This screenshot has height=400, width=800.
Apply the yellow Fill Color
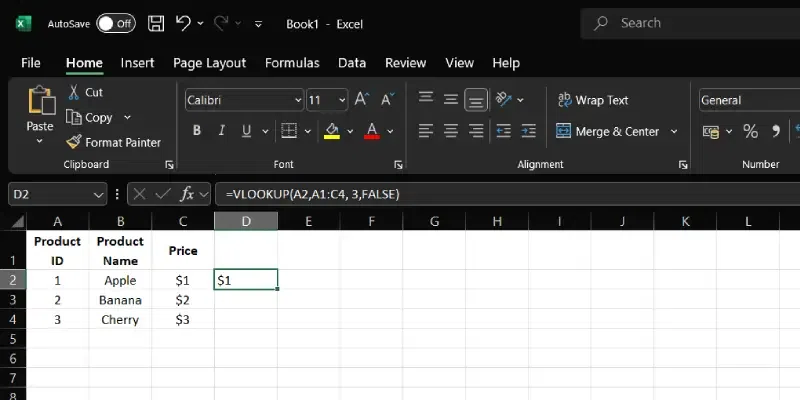click(x=332, y=131)
